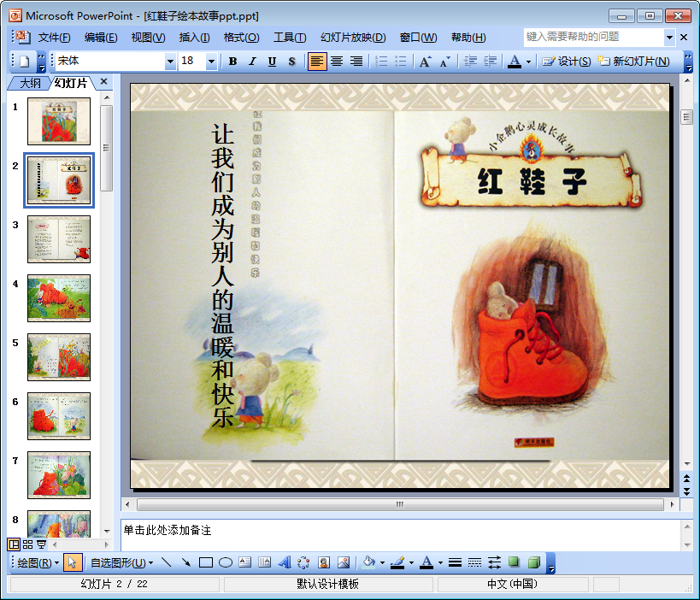Viewport: 700px width, 600px height.
Task: Click the 设计(S) design button
Action: 567,62
